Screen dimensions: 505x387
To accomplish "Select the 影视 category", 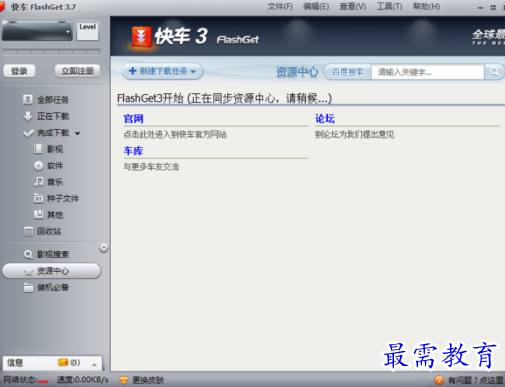I will pos(55,149).
